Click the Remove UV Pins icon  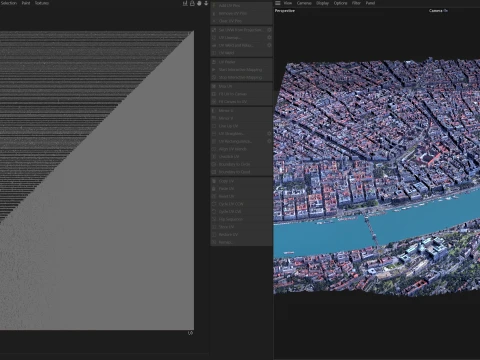click(214, 13)
